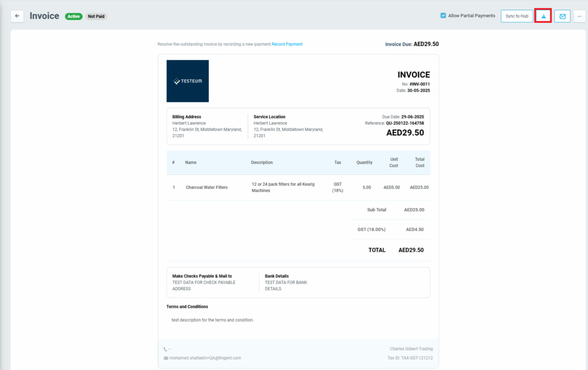Click the Invoice heading at page top
Image resolution: width=588 pixels, height=370 pixels.
click(x=44, y=16)
